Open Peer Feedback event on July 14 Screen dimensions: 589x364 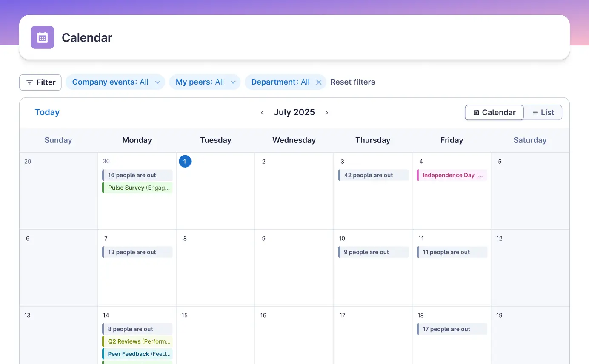click(137, 354)
